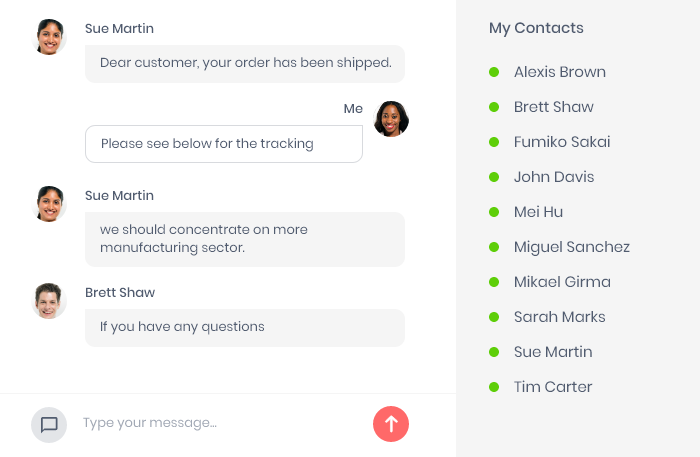Click the red send message arrow button

391,424
